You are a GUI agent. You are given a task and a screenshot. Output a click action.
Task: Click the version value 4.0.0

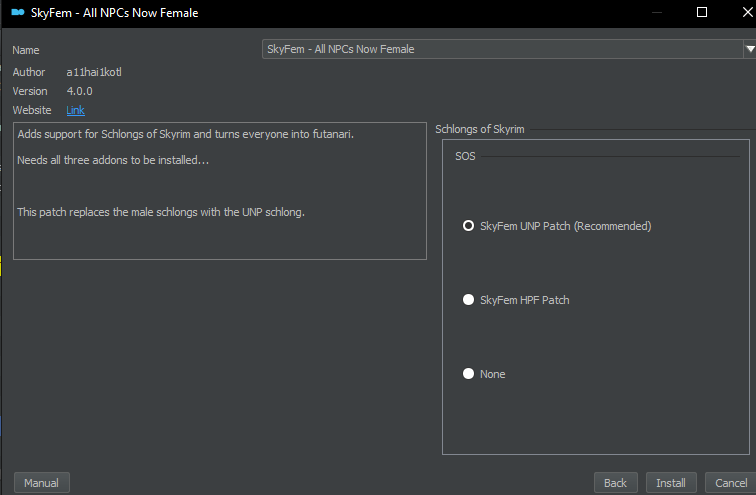tap(80, 91)
